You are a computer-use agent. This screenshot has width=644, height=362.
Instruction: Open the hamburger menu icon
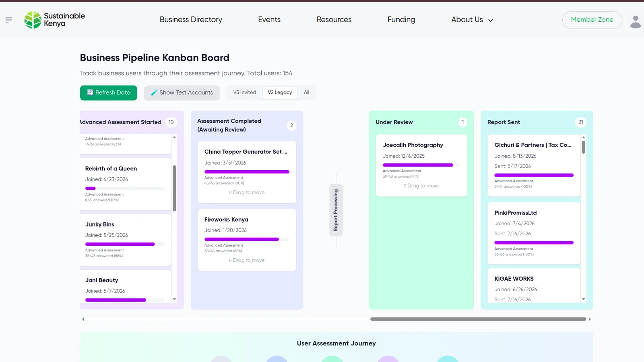click(x=8, y=20)
